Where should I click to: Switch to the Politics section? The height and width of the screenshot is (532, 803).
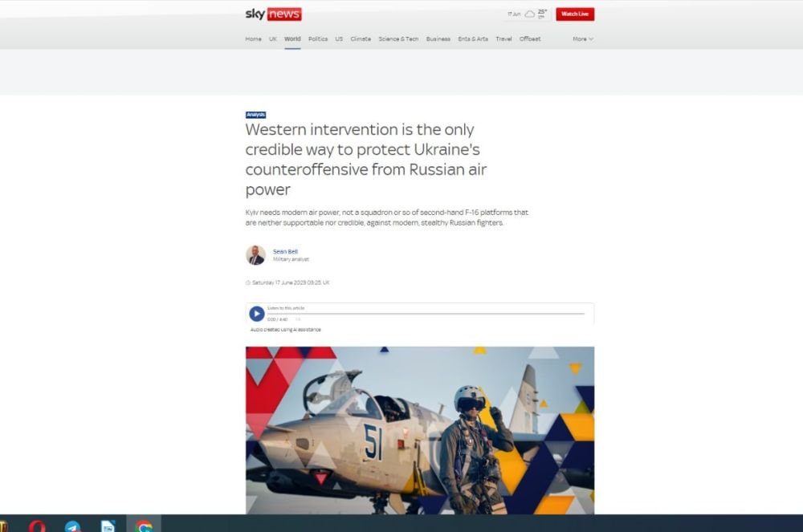tap(318, 39)
